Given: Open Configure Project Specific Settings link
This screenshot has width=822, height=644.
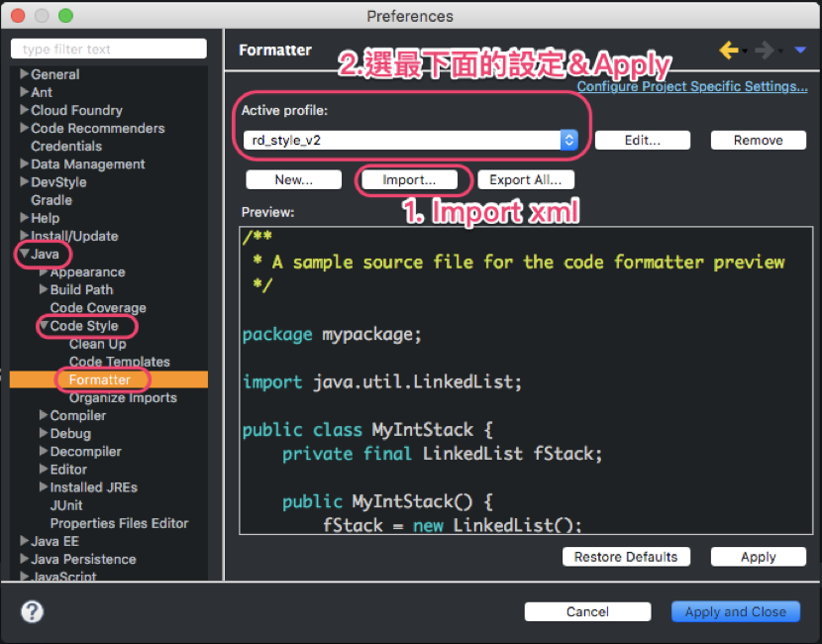Looking at the screenshot, I should click(691, 87).
